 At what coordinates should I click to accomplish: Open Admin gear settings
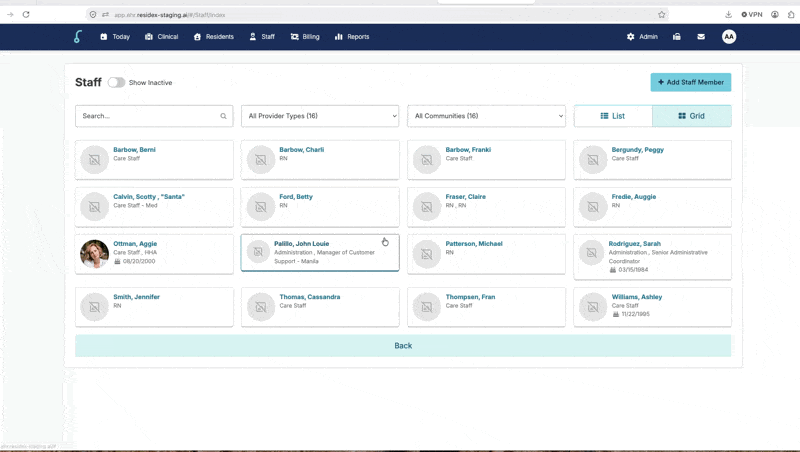tap(642, 37)
